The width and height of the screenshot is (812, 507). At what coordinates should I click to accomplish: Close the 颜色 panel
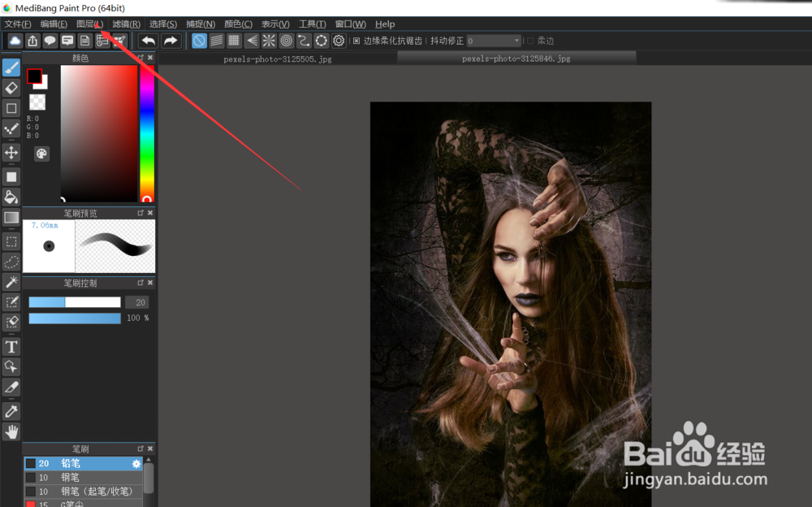point(150,58)
